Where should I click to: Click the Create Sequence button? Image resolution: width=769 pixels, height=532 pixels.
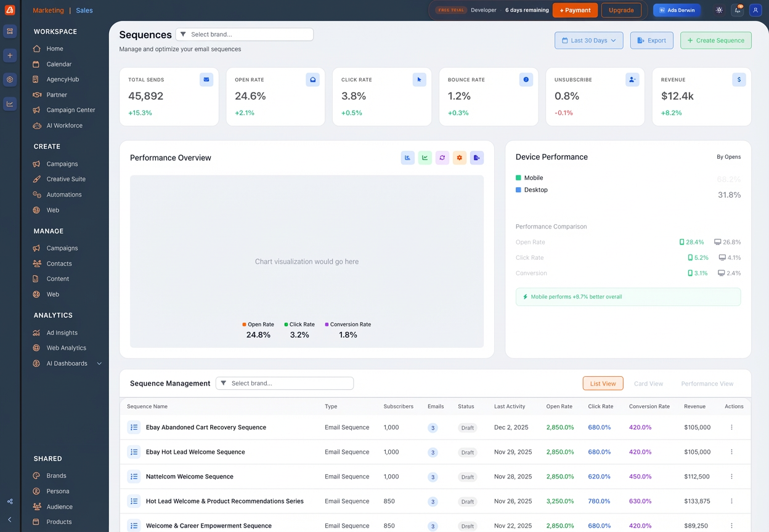tap(715, 41)
